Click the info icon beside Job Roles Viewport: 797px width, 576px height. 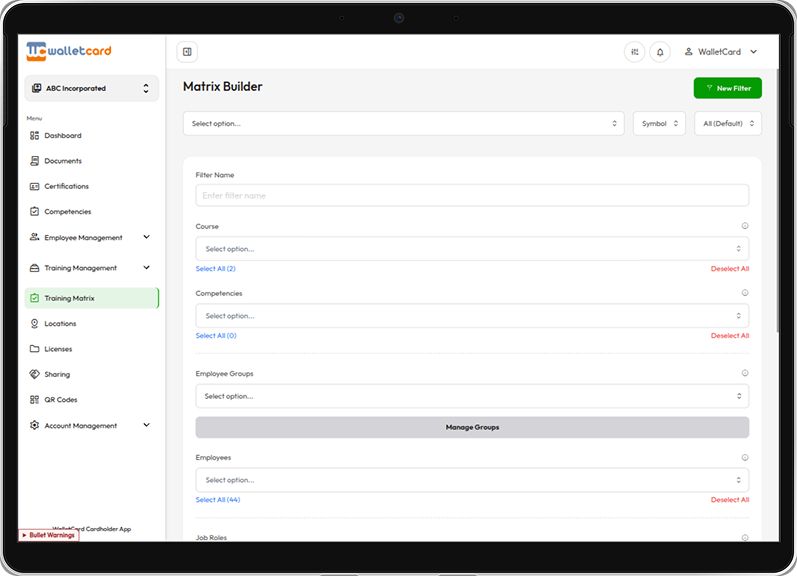745,537
